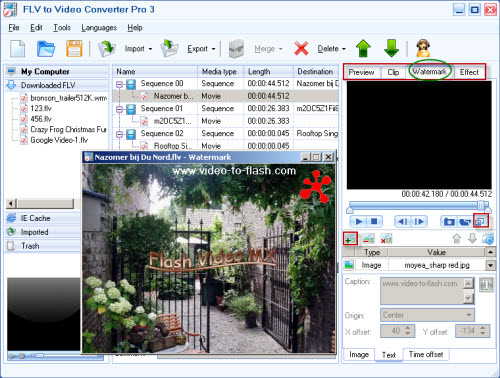Image resolution: width=500 pixels, height=378 pixels.
Task: Collapse the Sequence 00 tree node
Action: point(119,84)
